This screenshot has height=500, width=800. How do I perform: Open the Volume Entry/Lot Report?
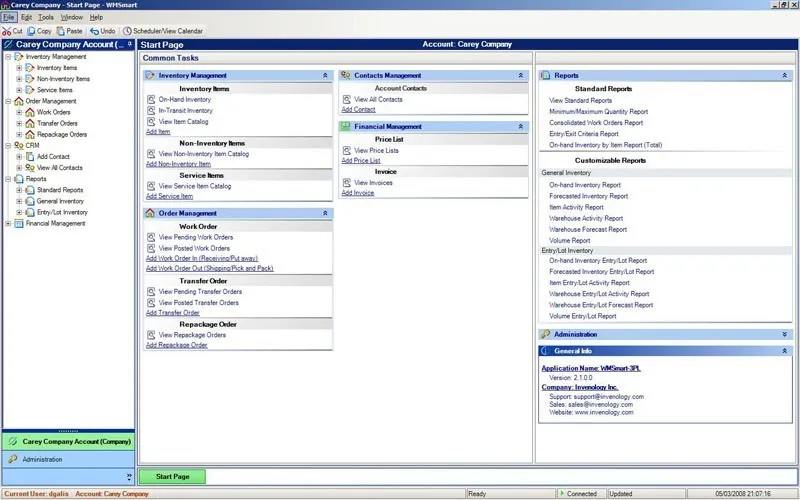(583, 316)
